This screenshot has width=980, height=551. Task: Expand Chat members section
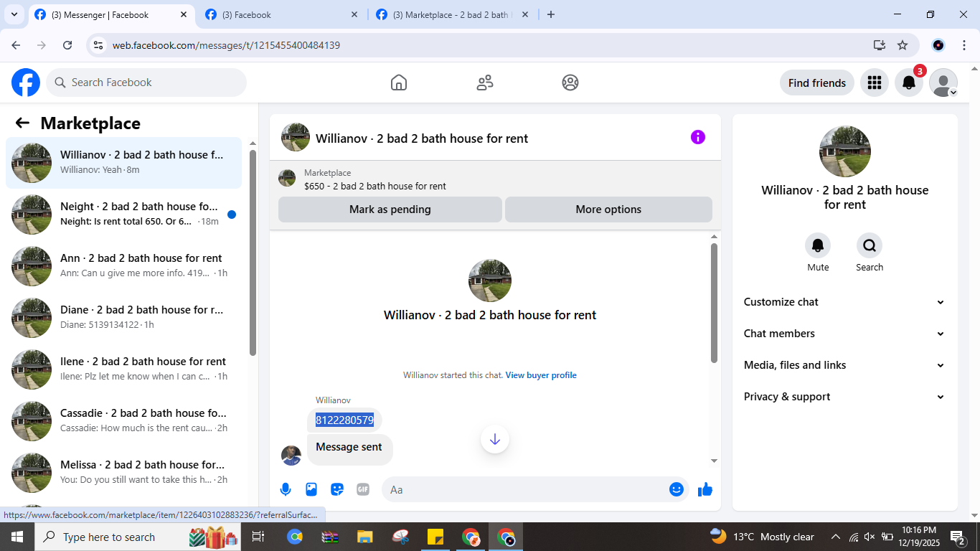coord(845,334)
